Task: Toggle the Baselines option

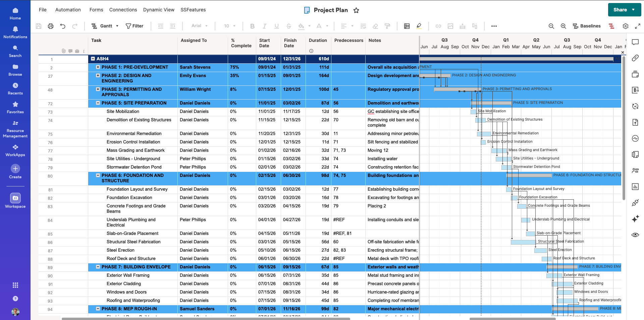Action: tap(587, 26)
